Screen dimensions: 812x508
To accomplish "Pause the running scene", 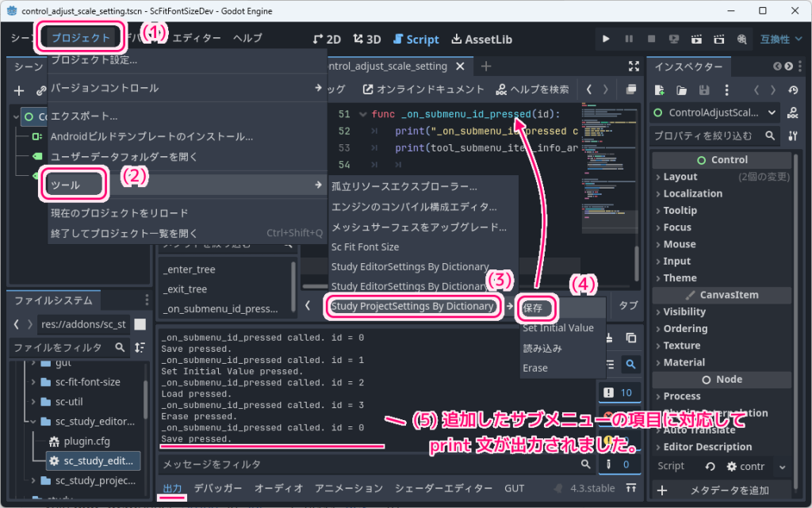I will tap(628, 38).
